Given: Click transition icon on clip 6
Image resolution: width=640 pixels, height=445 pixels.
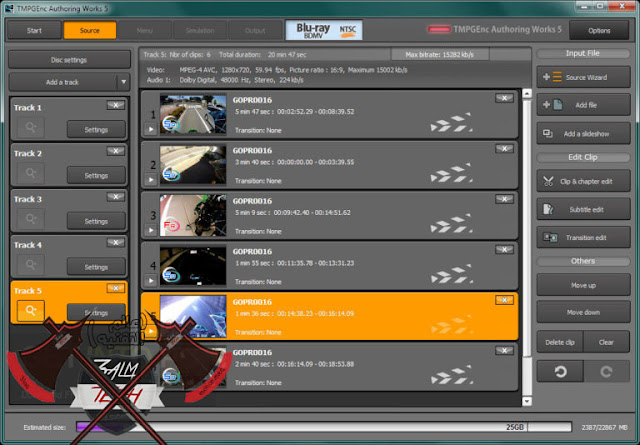Looking at the screenshot, I should (x=451, y=375).
